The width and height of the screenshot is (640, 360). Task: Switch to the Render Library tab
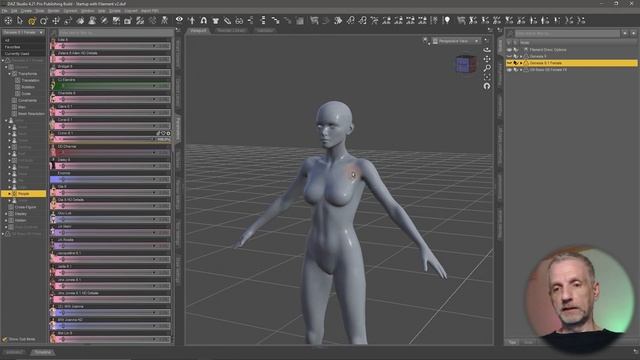point(231,30)
